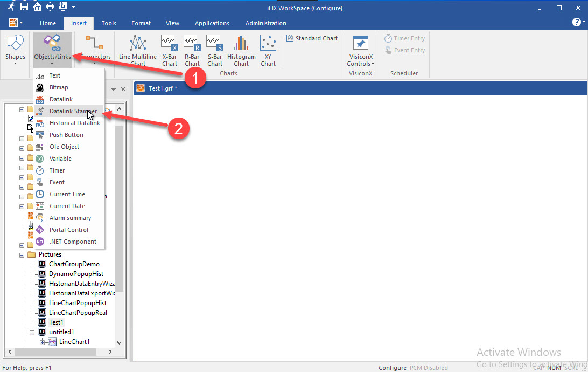Image resolution: width=588 pixels, height=372 pixels.
Task: Pick Event in the Objects/Links menu
Action: [69, 182]
